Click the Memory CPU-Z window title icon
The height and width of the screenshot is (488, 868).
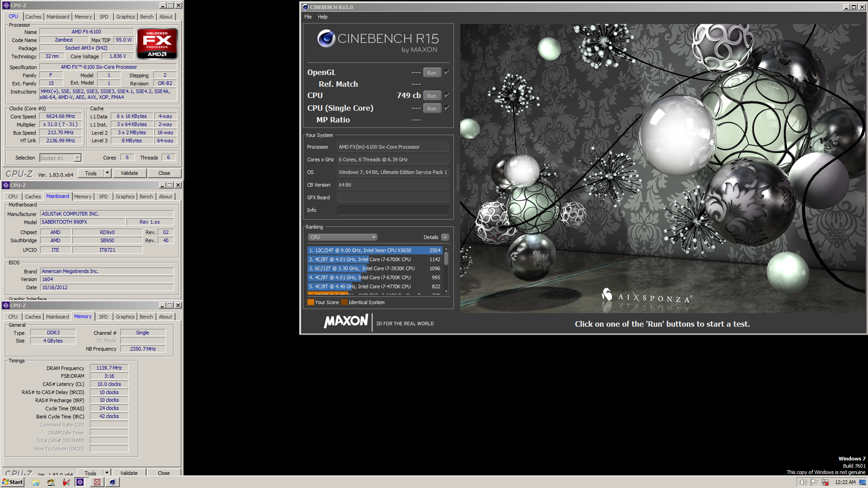pyautogui.click(x=6, y=305)
